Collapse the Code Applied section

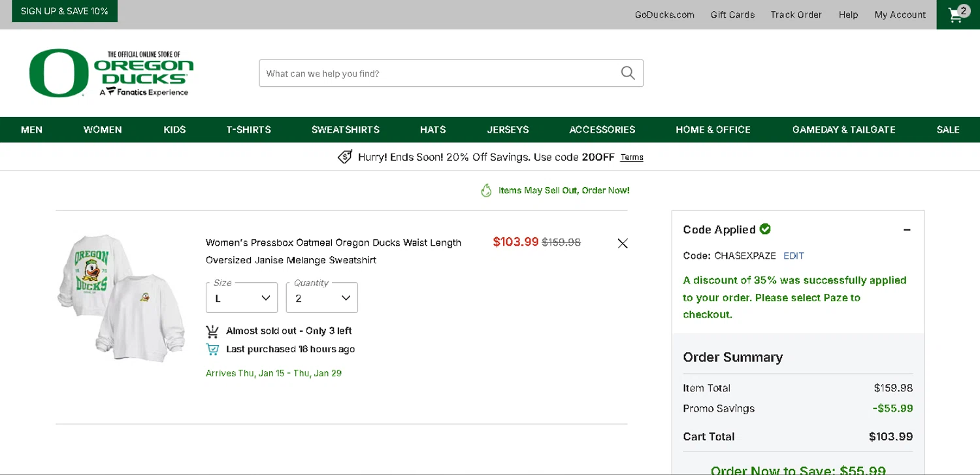point(907,229)
